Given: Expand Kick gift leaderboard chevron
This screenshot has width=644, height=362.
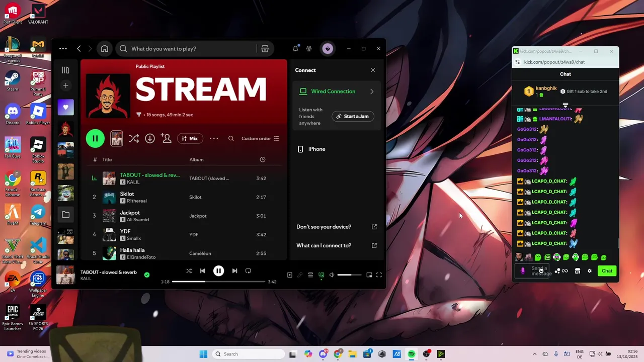Looking at the screenshot, I should coord(566,105).
